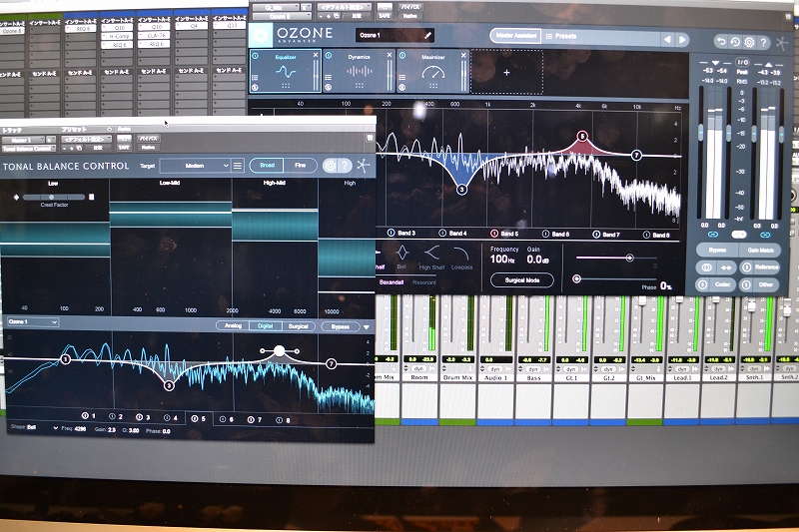Choose the Lowpass filter shape

point(461,258)
